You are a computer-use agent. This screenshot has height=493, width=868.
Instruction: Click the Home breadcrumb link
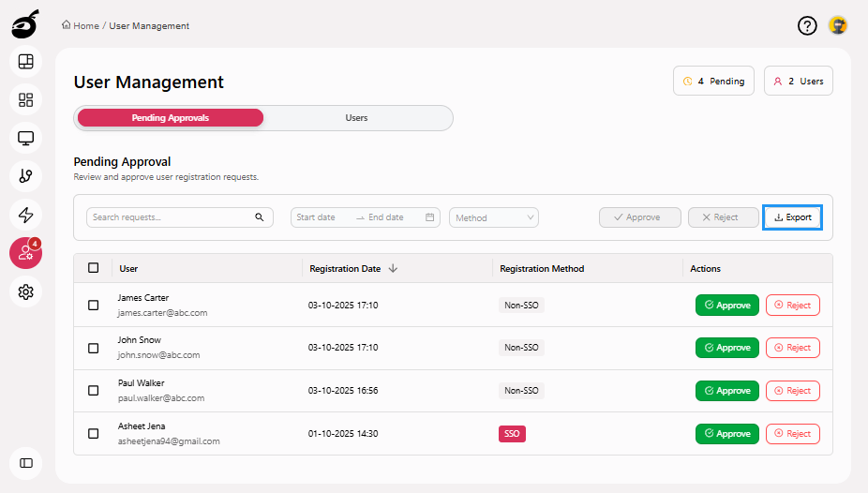click(x=81, y=25)
